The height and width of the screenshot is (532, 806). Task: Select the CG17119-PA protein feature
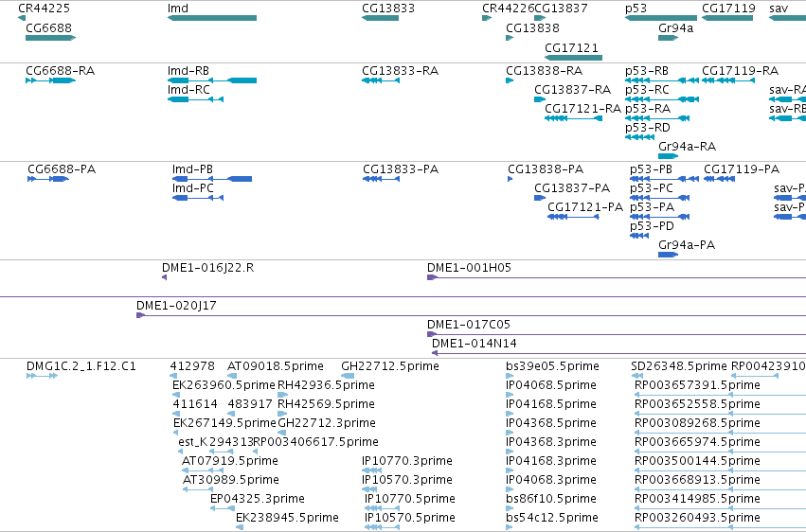coord(719,179)
